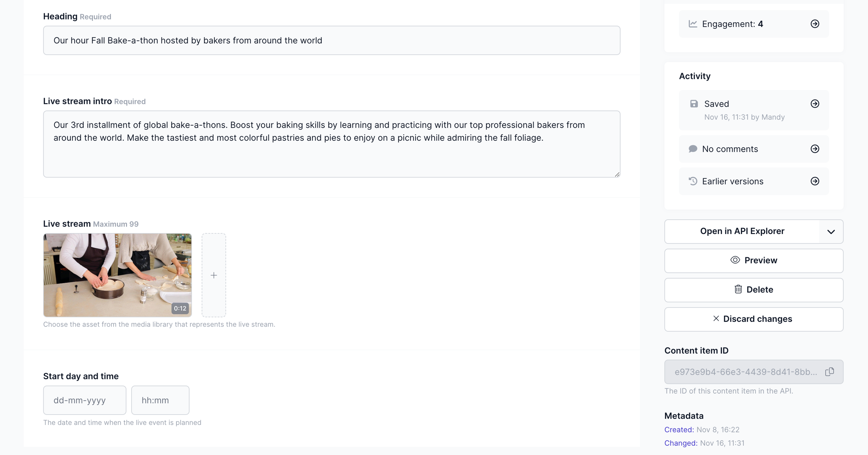The height and width of the screenshot is (455, 868).
Task: Click the comment bubble icon
Action: (693, 149)
